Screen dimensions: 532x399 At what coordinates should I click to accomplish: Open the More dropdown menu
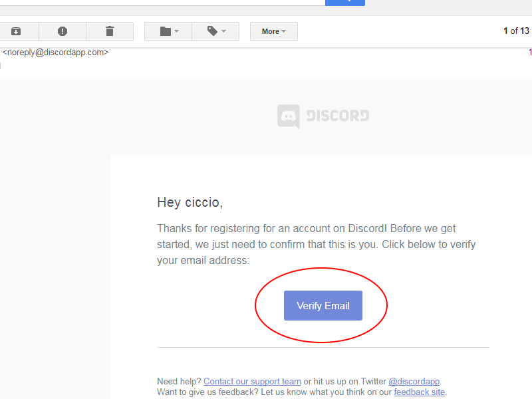[x=274, y=31]
